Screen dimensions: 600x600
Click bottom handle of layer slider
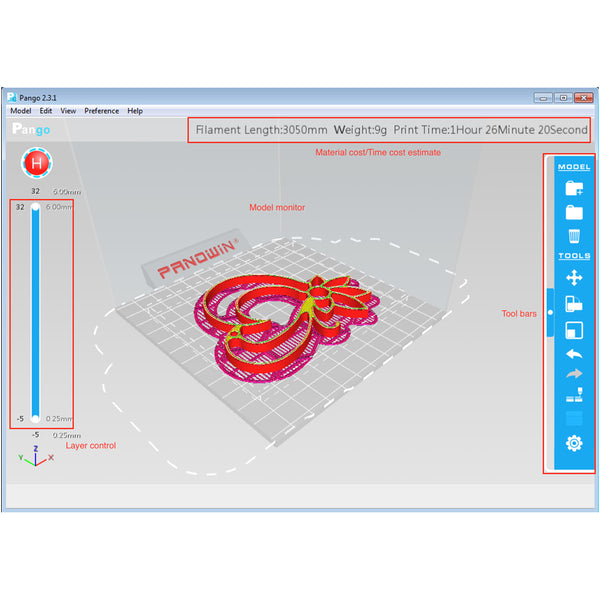coord(36,418)
